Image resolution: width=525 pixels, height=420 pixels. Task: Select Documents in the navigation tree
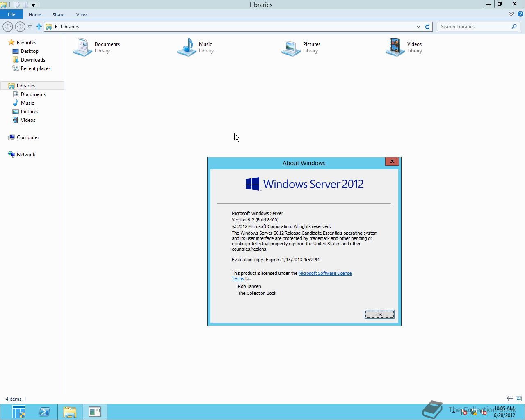pos(33,94)
